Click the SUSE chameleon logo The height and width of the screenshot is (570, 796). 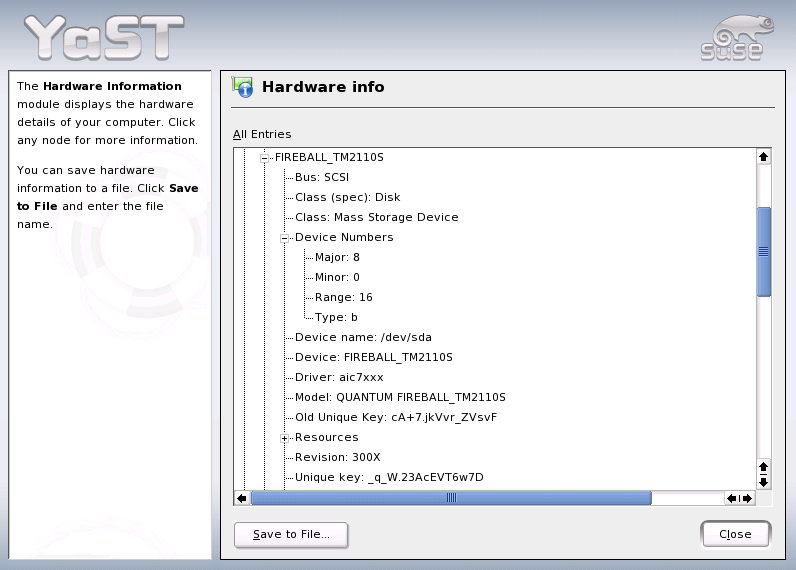(737, 38)
